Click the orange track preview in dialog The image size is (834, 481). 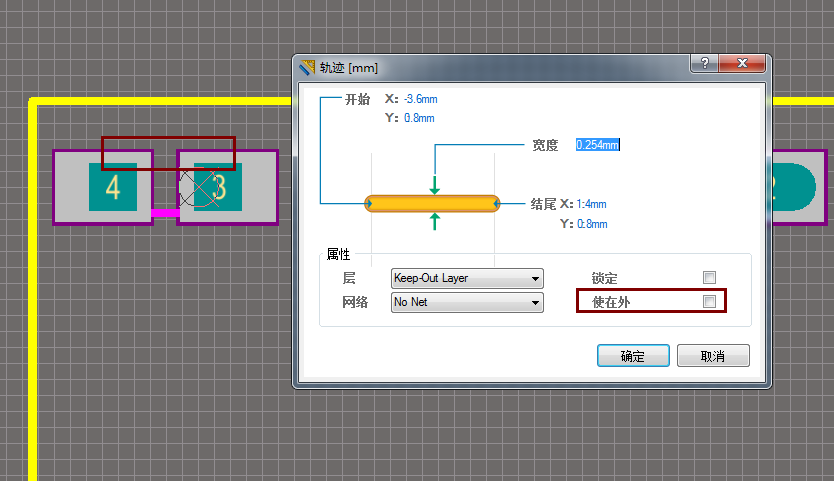coord(432,204)
